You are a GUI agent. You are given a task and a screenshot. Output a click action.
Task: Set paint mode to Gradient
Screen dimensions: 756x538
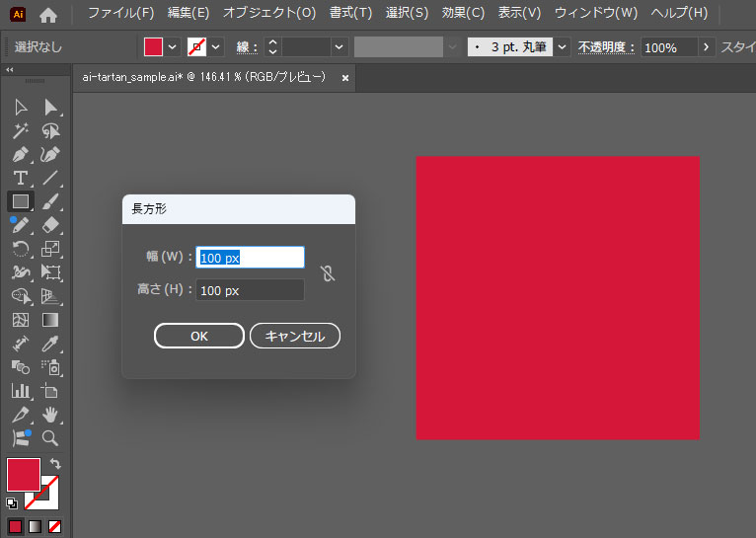tap(35, 526)
